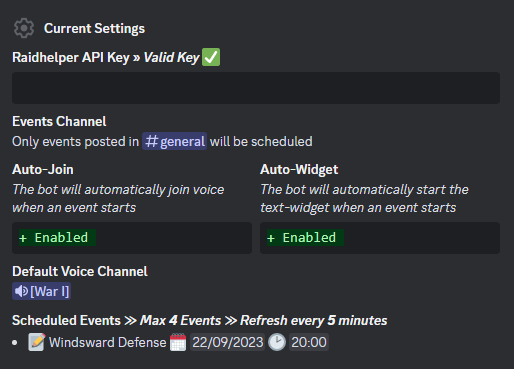Screen dimensions: 514x369
Task: Click the Default Voice Channel heading
Action: 80,271
